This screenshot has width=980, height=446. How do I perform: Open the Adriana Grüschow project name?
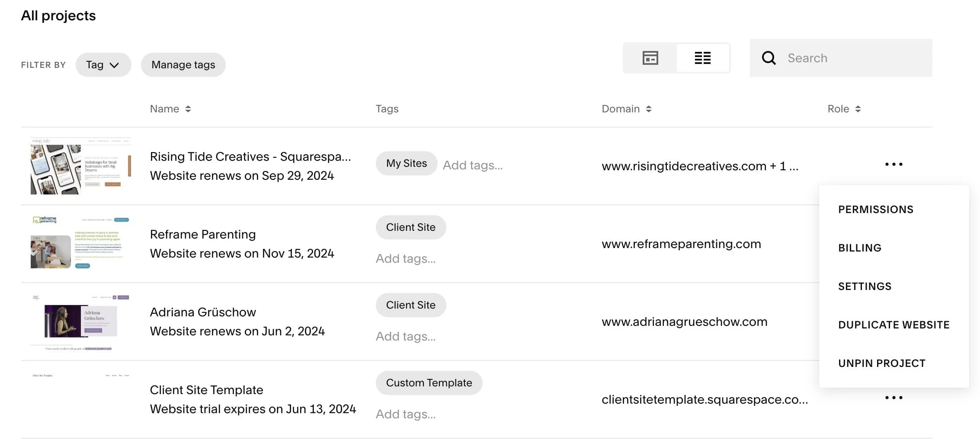(x=203, y=312)
